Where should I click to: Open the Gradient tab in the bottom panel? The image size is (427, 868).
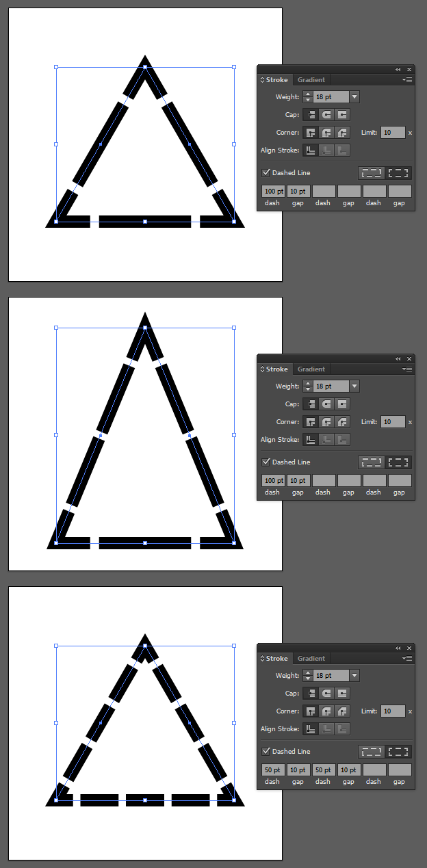311,659
